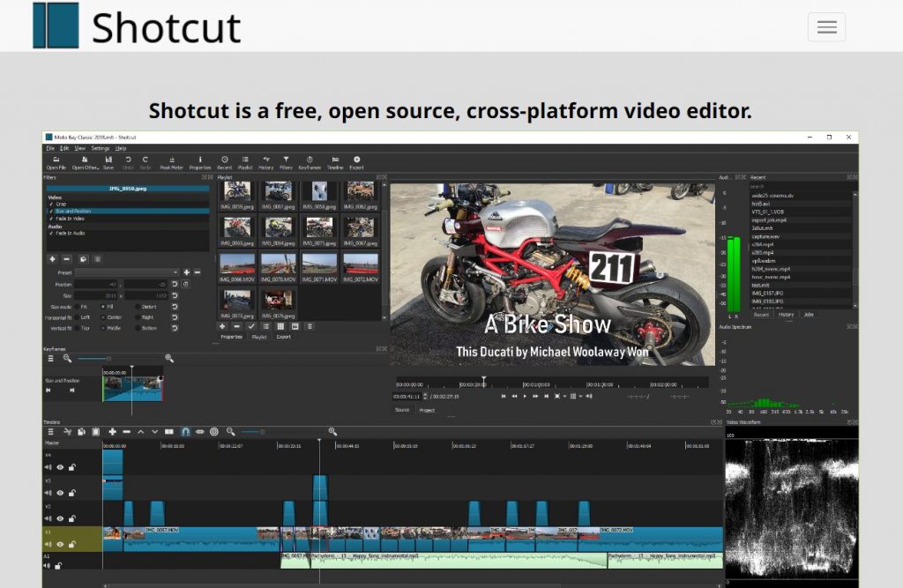Click the Save toolbar icon
Screen dimensions: 903x588
[108, 163]
